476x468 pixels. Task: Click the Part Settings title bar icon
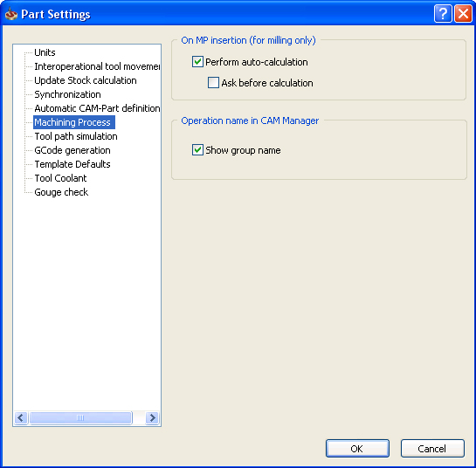click(11, 14)
